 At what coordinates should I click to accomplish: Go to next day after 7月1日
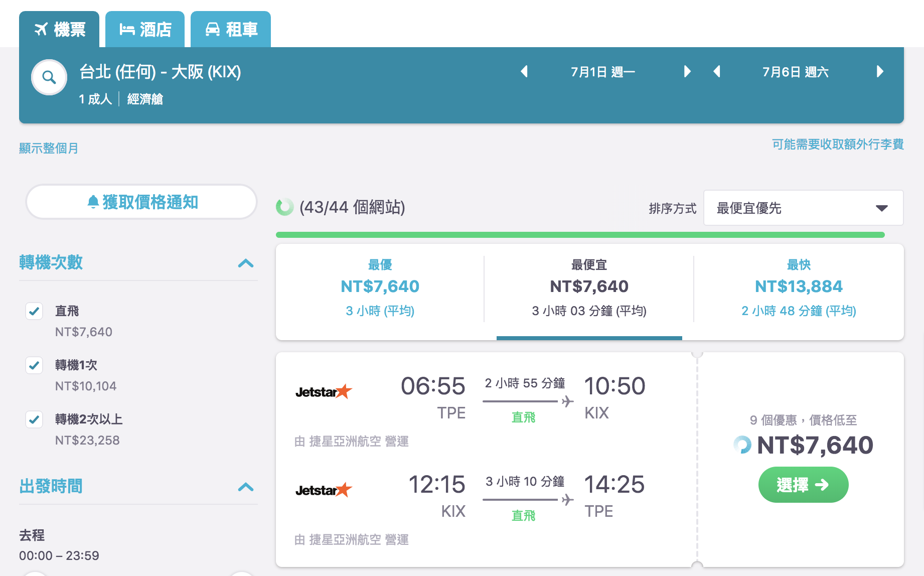tap(687, 72)
